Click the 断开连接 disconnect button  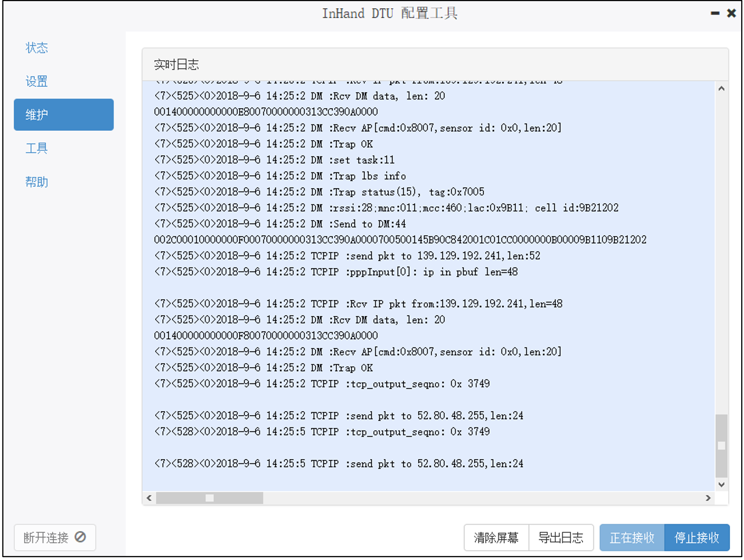point(55,537)
